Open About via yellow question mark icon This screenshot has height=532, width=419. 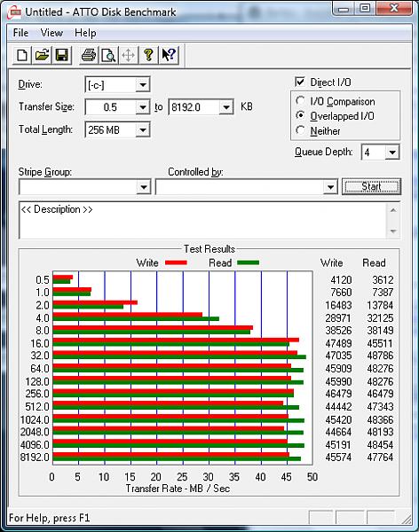click(148, 55)
